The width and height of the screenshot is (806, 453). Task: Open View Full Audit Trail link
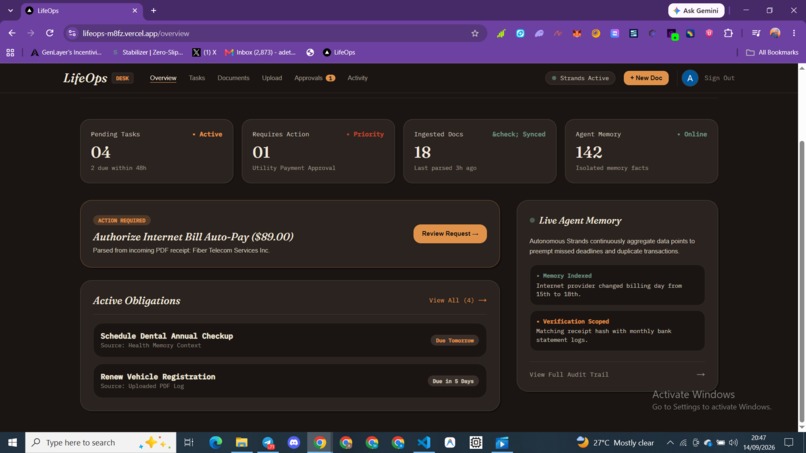(x=569, y=374)
